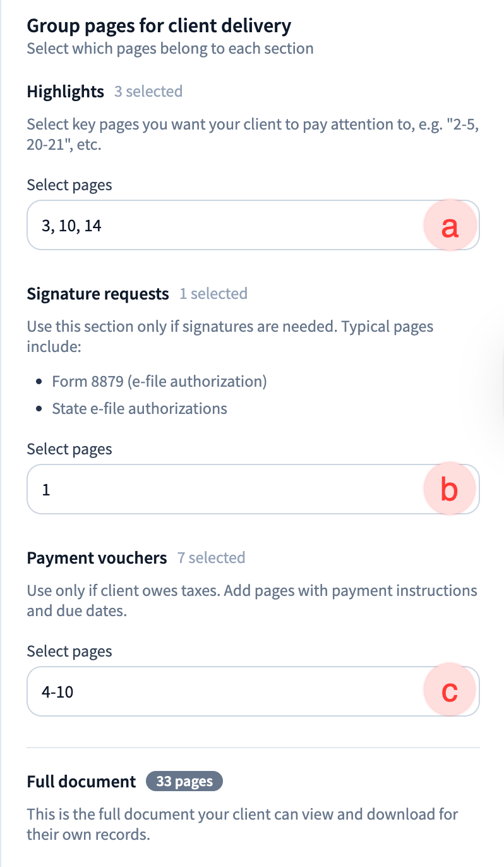This screenshot has width=504, height=867.
Task: Click the red 'c' marker in Payment vouchers field
Action: [x=449, y=691]
